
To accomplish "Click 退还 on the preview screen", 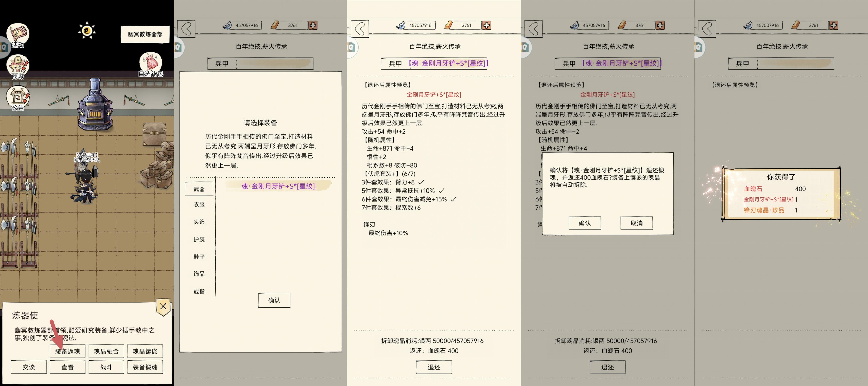I will (434, 367).
